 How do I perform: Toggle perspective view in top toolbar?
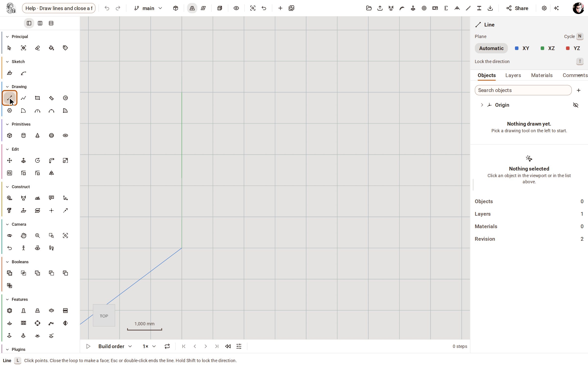tap(192, 8)
